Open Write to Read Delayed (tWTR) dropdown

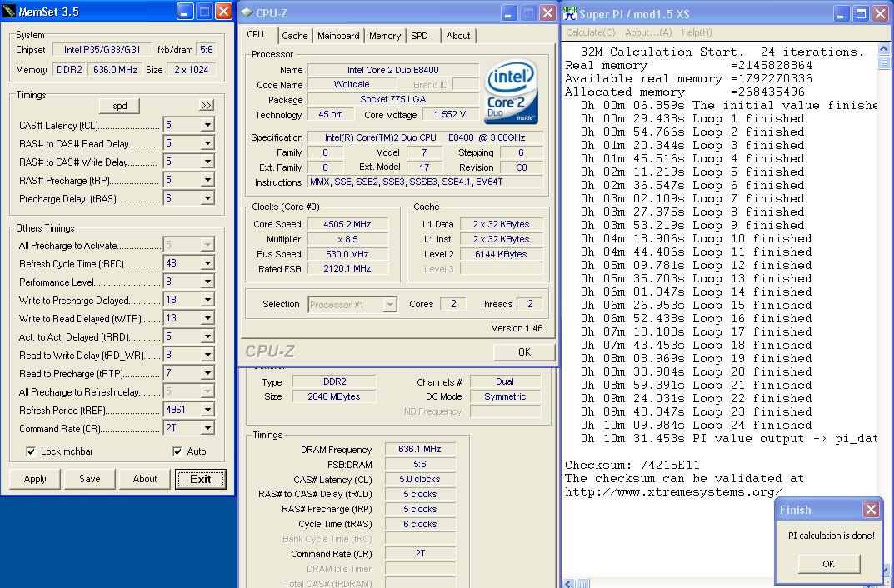point(207,318)
